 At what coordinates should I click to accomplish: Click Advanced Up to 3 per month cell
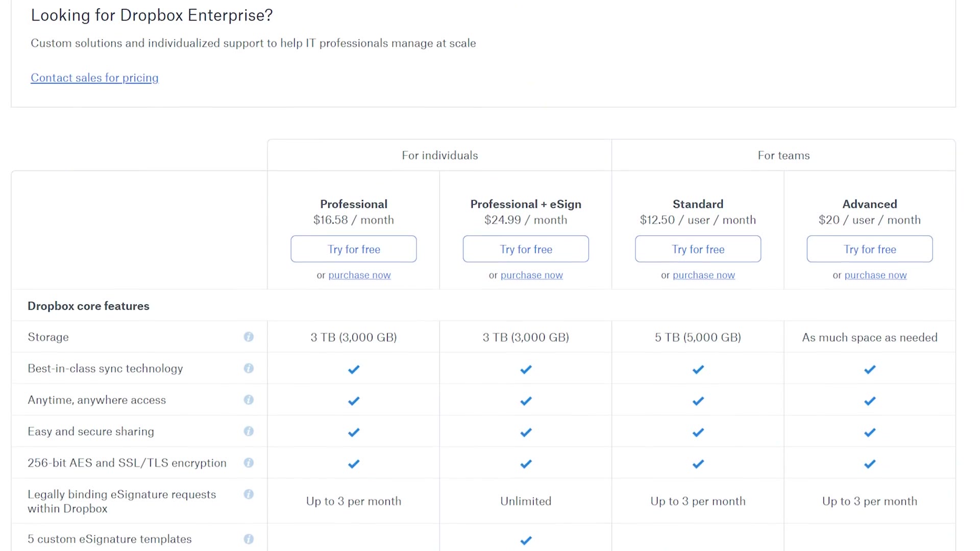click(x=870, y=501)
